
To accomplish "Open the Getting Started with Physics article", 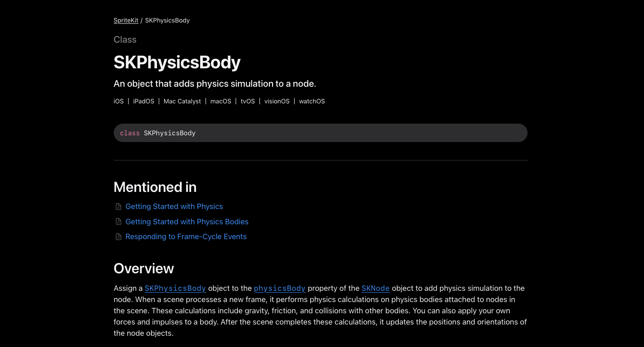I will [174, 206].
